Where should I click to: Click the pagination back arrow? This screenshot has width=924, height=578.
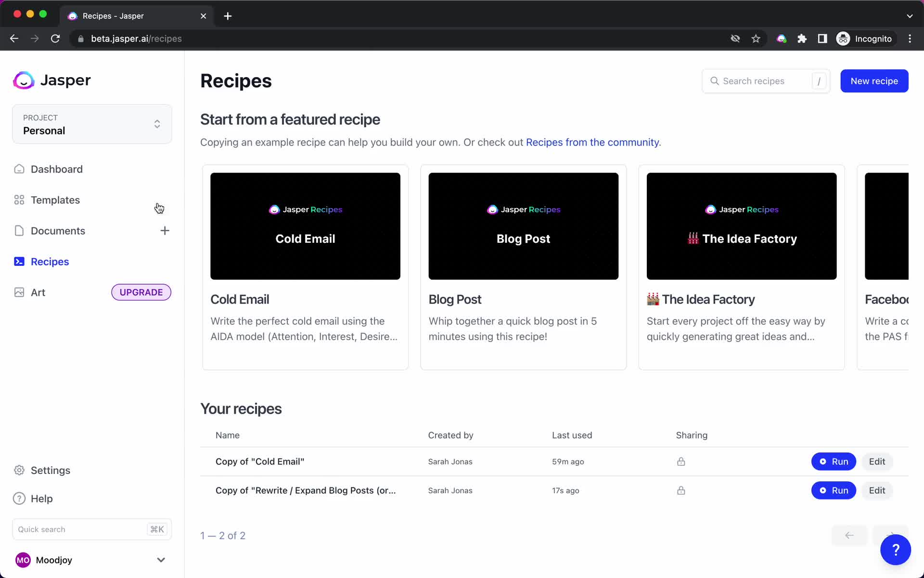pos(850,535)
